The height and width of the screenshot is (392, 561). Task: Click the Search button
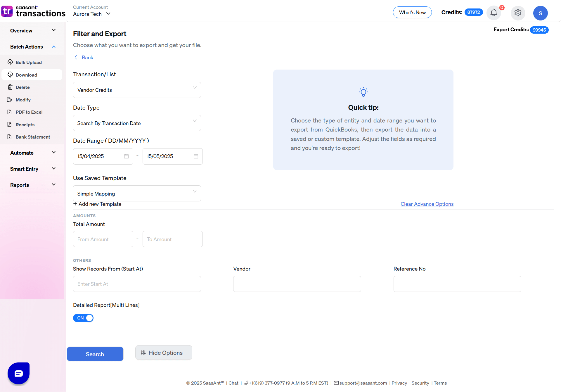(95, 354)
